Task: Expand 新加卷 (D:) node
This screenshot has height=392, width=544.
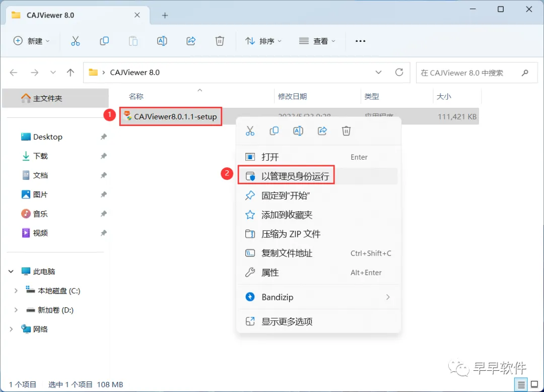Action: [x=16, y=310]
